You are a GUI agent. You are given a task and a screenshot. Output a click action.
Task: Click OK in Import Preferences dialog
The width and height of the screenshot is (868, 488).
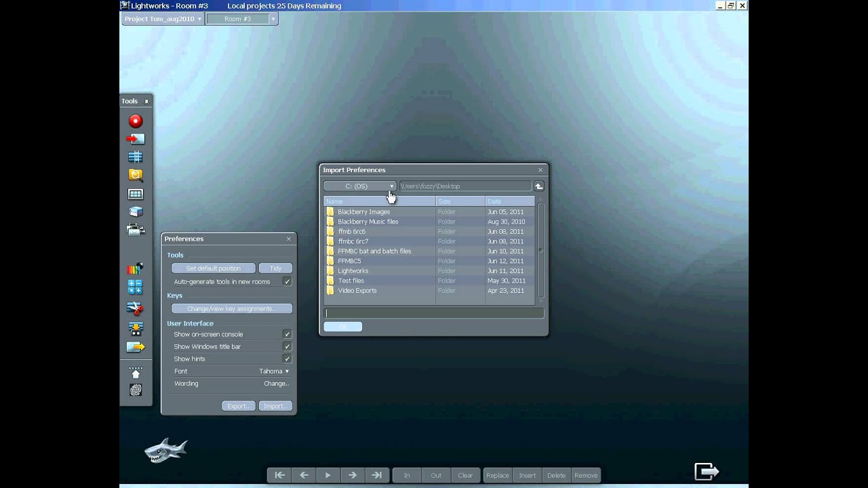click(343, 327)
